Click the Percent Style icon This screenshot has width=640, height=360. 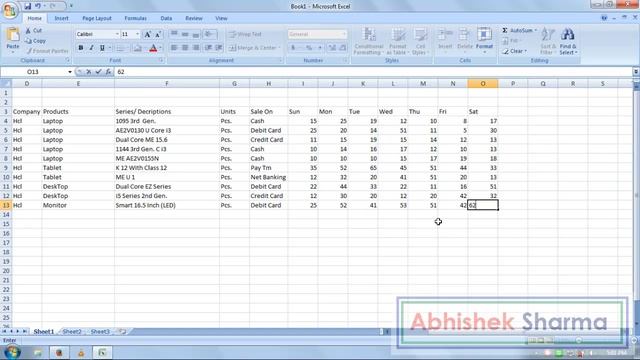309,48
